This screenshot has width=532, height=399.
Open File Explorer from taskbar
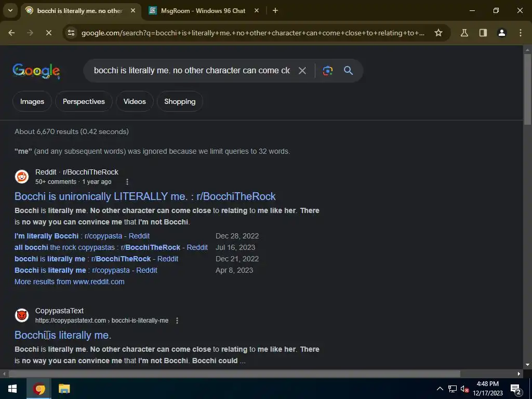pyautogui.click(x=64, y=389)
